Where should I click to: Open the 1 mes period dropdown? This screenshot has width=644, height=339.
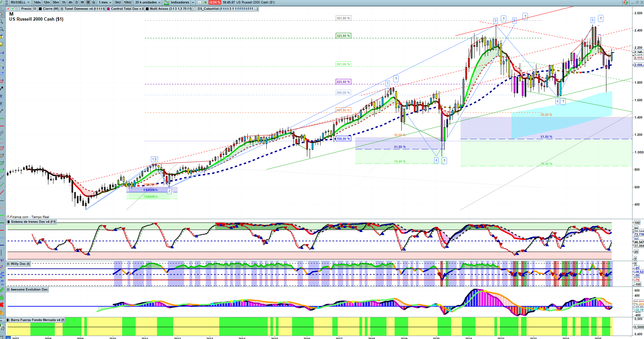click(105, 2)
